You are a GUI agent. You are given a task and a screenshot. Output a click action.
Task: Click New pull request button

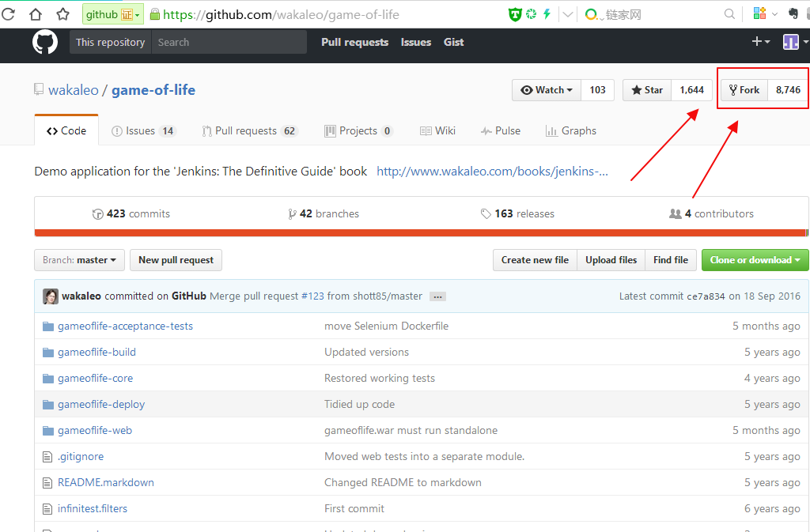[176, 260]
